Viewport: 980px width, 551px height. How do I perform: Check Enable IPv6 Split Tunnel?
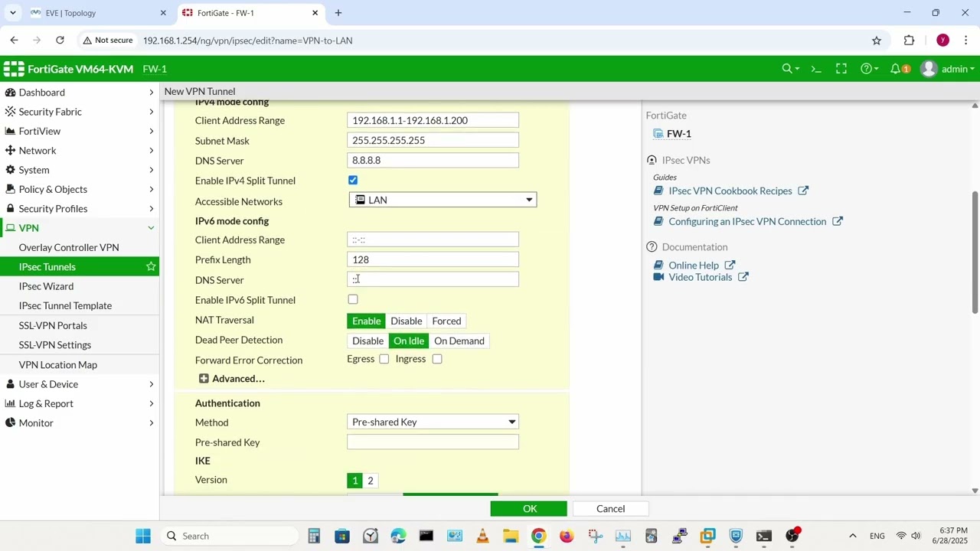tap(353, 299)
